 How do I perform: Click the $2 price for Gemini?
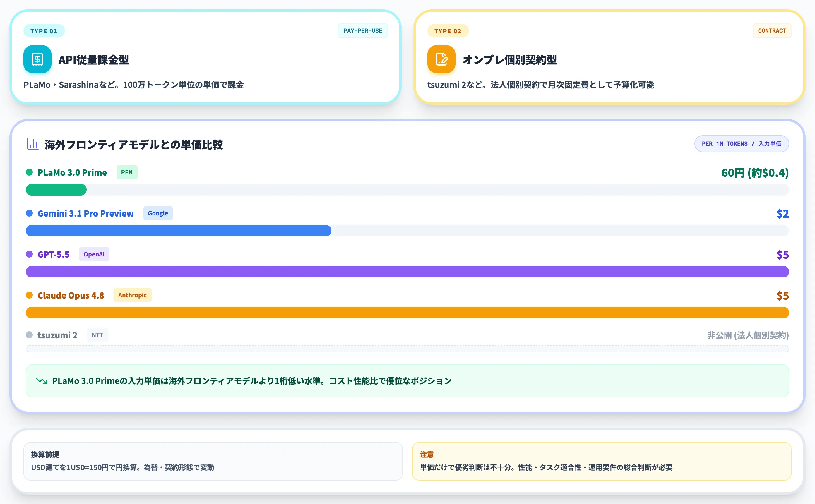[x=783, y=214]
